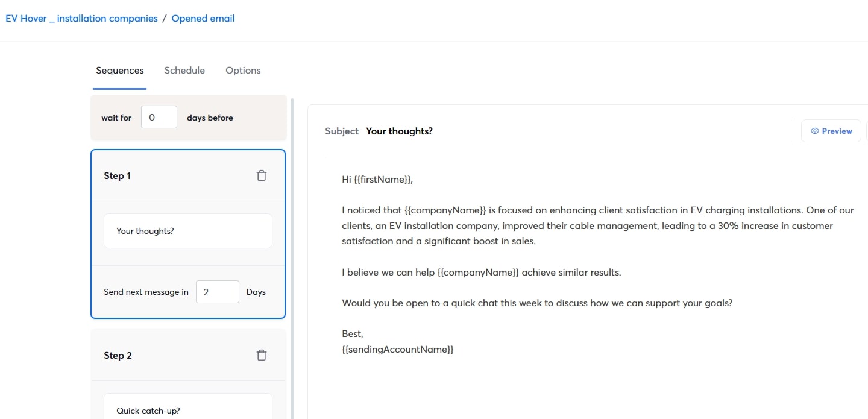Go to the Options tab
This screenshot has height=419, width=868.
pos(243,70)
